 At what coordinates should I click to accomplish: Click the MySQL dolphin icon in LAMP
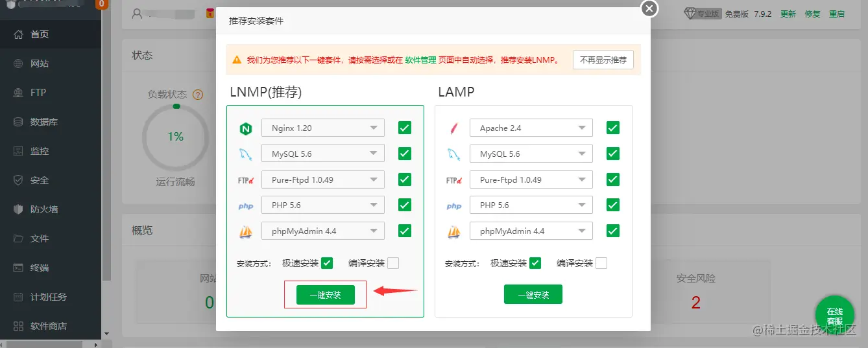pyautogui.click(x=454, y=154)
